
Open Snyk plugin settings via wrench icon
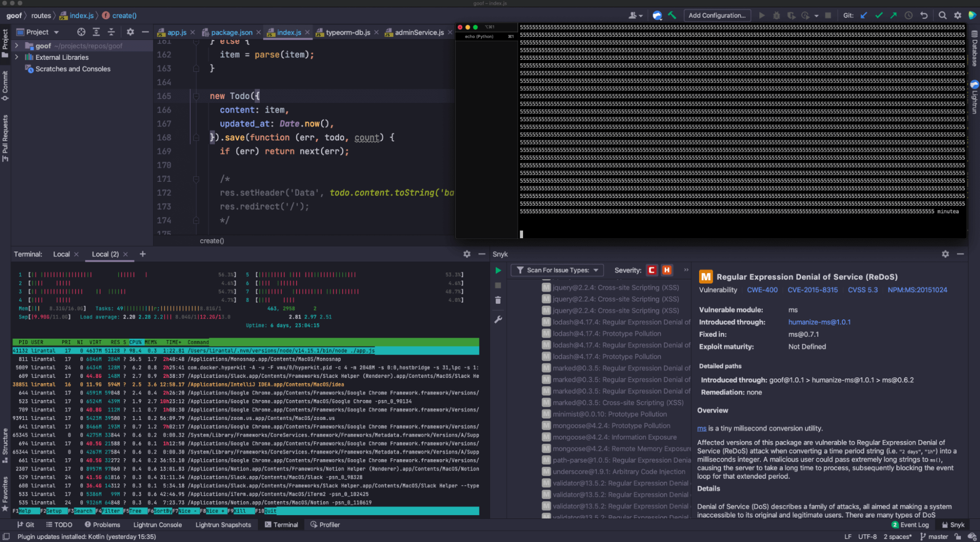[498, 320]
